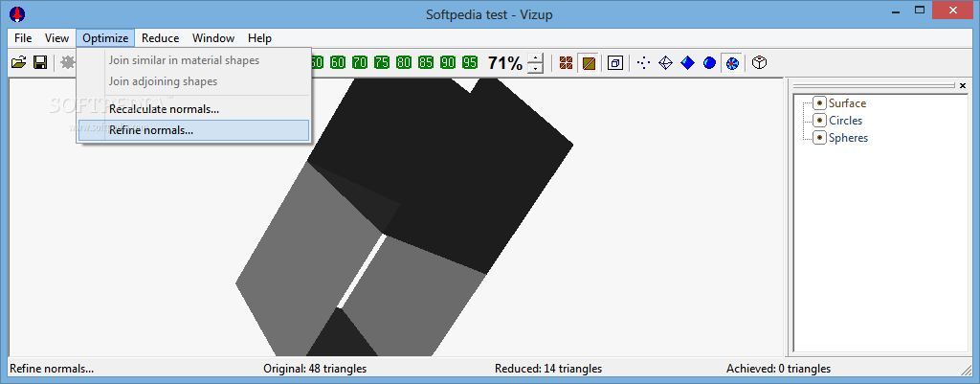Decrease the 71% value with down arrow
Image resolution: width=980 pixels, height=384 pixels.
(x=536, y=68)
